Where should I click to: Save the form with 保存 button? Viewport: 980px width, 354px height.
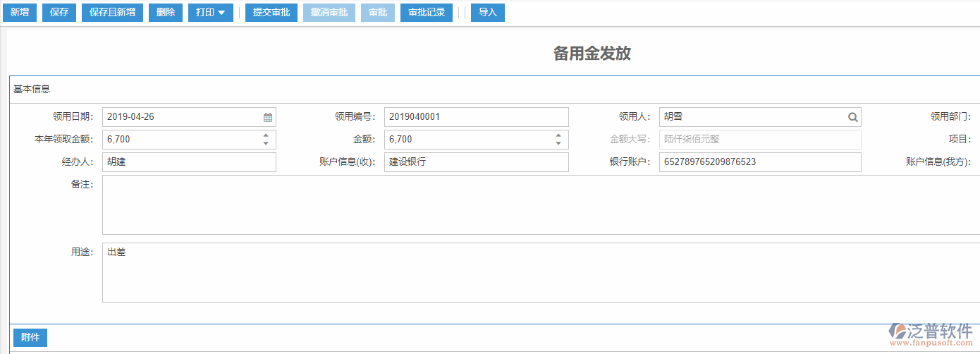coord(59,13)
